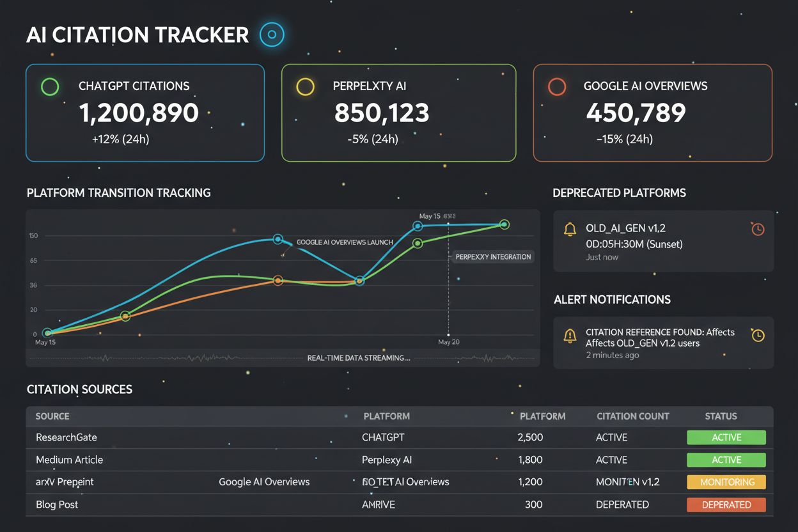This screenshot has width=798, height=532.
Task: Select the green circle icon on CHATGPT CITATIONS card
Action: (50, 86)
